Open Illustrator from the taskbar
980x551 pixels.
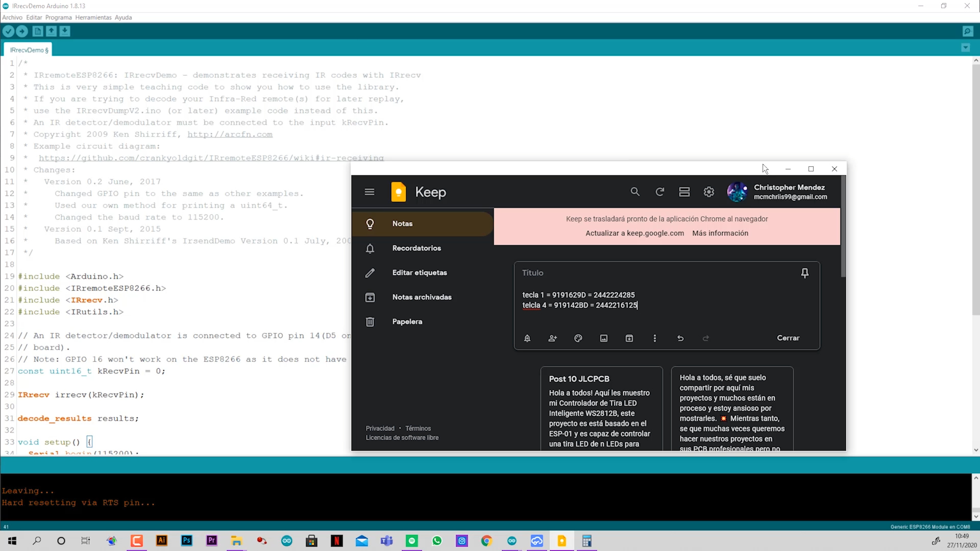click(x=162, y=541)
